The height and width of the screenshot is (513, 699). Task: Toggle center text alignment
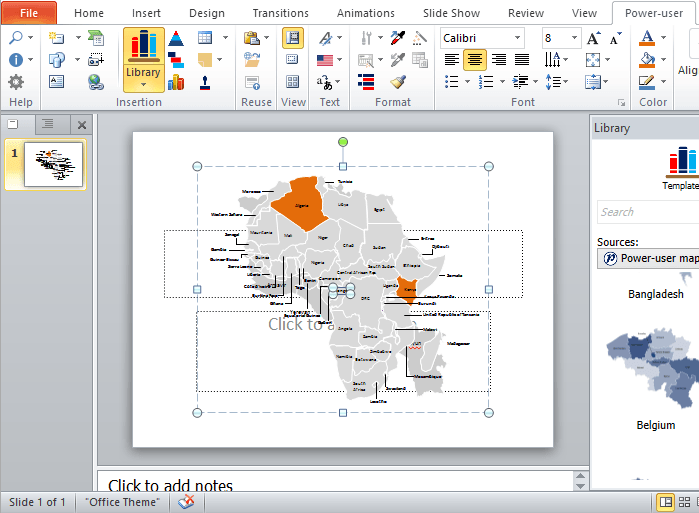475,60
